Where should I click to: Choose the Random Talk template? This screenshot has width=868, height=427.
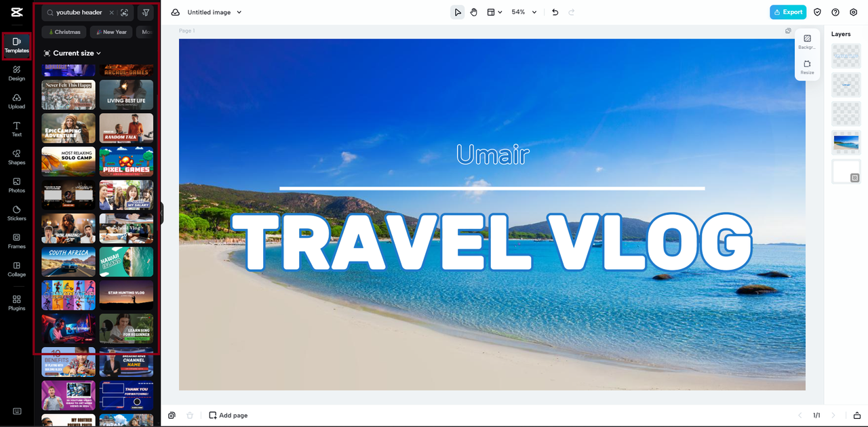[126, 128]
